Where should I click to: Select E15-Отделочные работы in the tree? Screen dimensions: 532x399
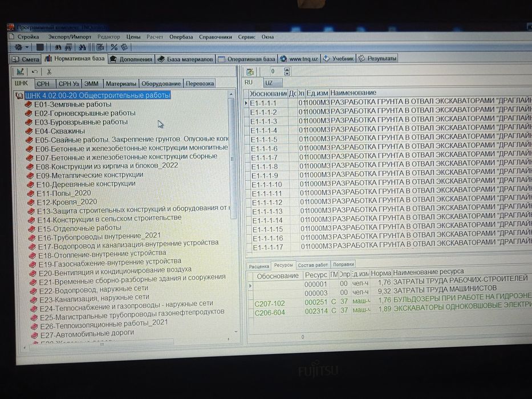click(x=79, y=229)
